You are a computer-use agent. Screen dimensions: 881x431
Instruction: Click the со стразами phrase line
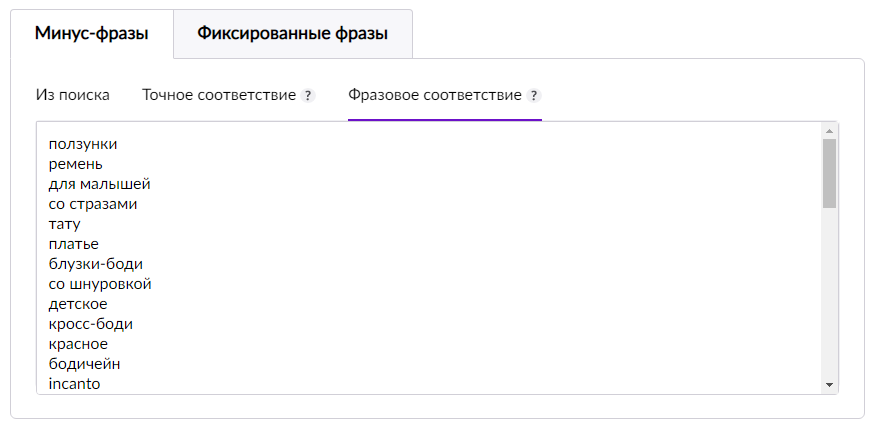(93, 204)
